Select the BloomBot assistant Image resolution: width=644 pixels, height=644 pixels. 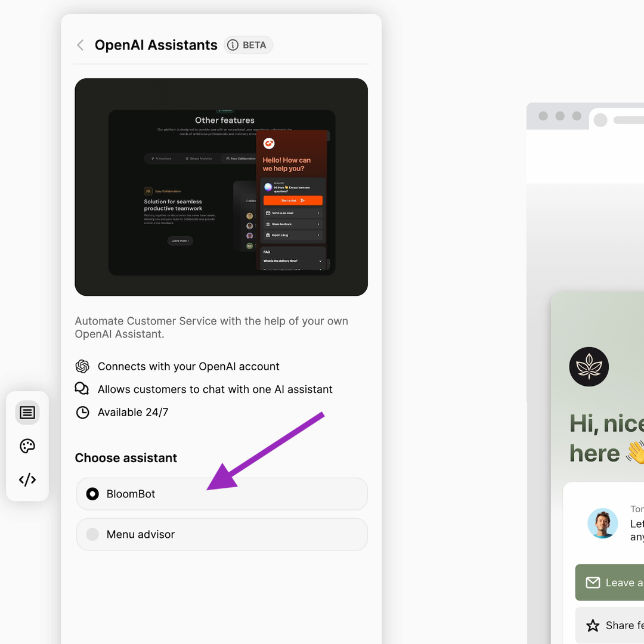[x=92, y=494]
